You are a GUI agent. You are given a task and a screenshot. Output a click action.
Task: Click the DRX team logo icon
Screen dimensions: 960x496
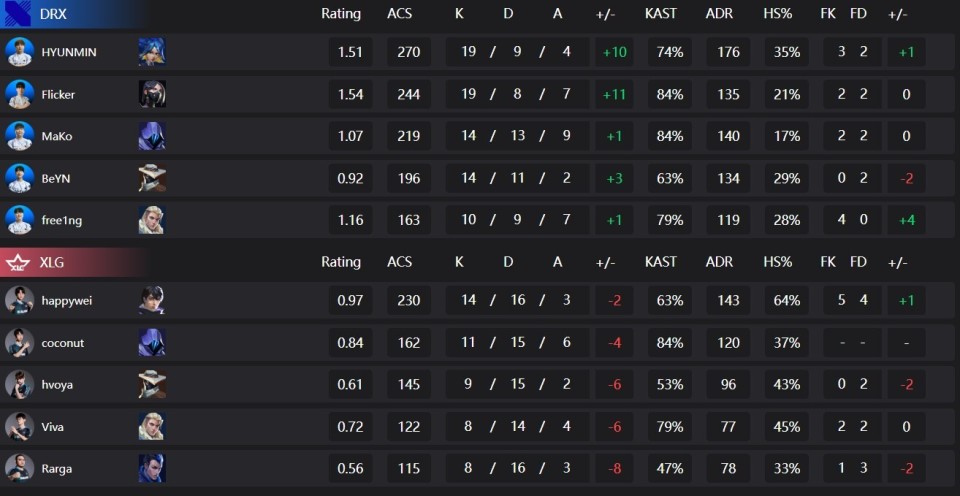pos(18,13)
